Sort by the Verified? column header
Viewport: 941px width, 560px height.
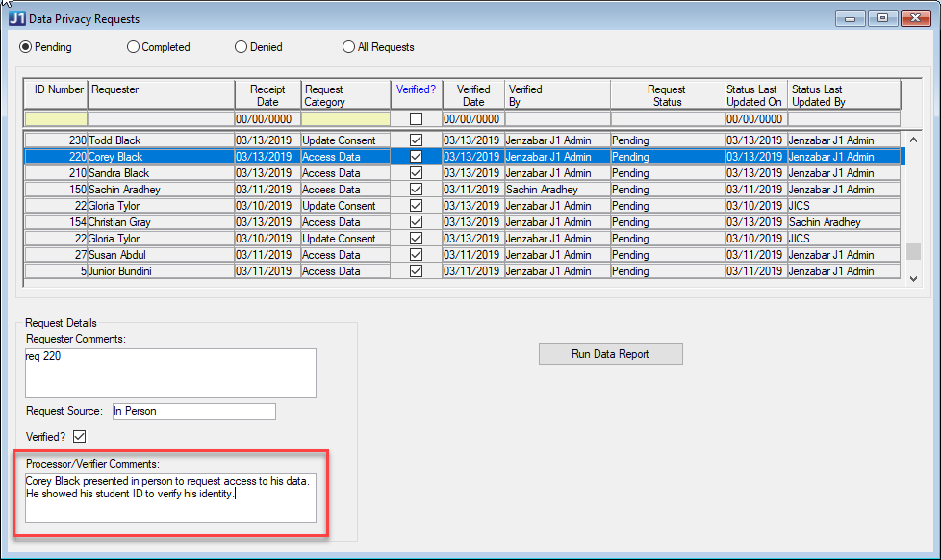(416, 89)
